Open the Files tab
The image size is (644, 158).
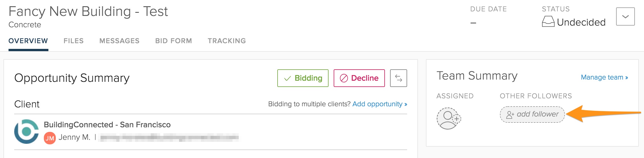pyautogui.click(x=73, y=41)
